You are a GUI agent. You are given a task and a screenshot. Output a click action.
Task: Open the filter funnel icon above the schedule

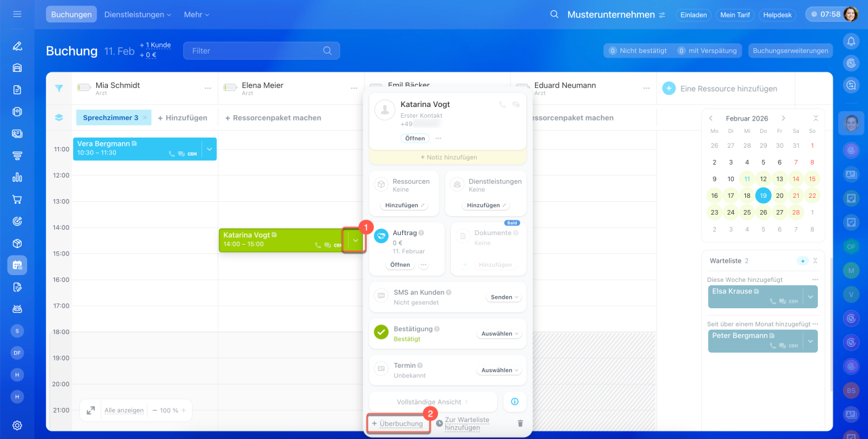(59, 88)
